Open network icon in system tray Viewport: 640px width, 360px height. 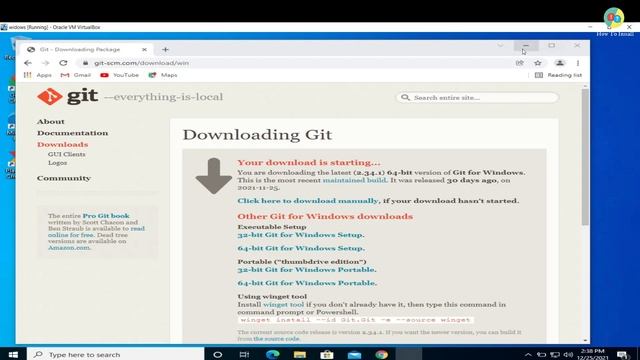coord(555,354)
